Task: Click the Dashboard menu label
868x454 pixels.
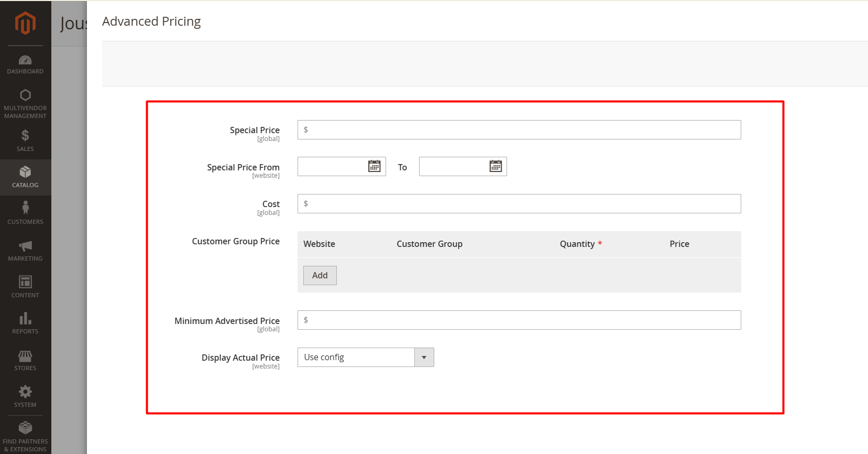Action: tap(25, 71)
